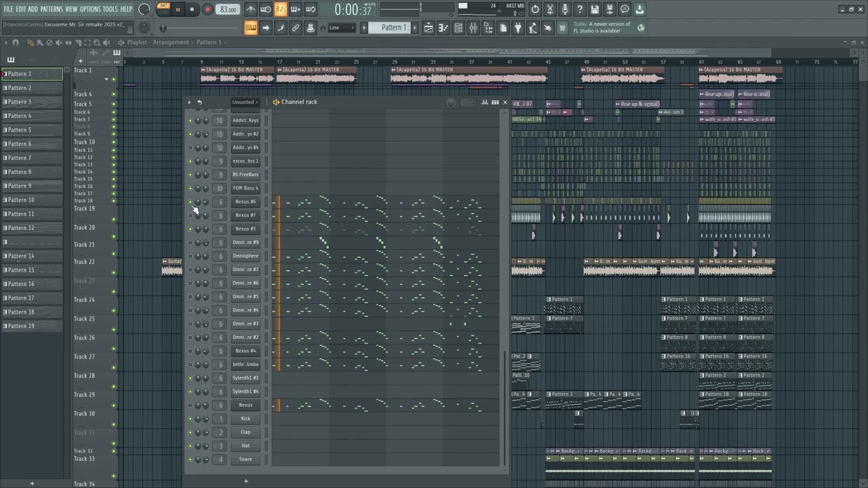This screenshot has height=488, width=868.
Task: Open the metronome toggle icon
Action: 251,9
